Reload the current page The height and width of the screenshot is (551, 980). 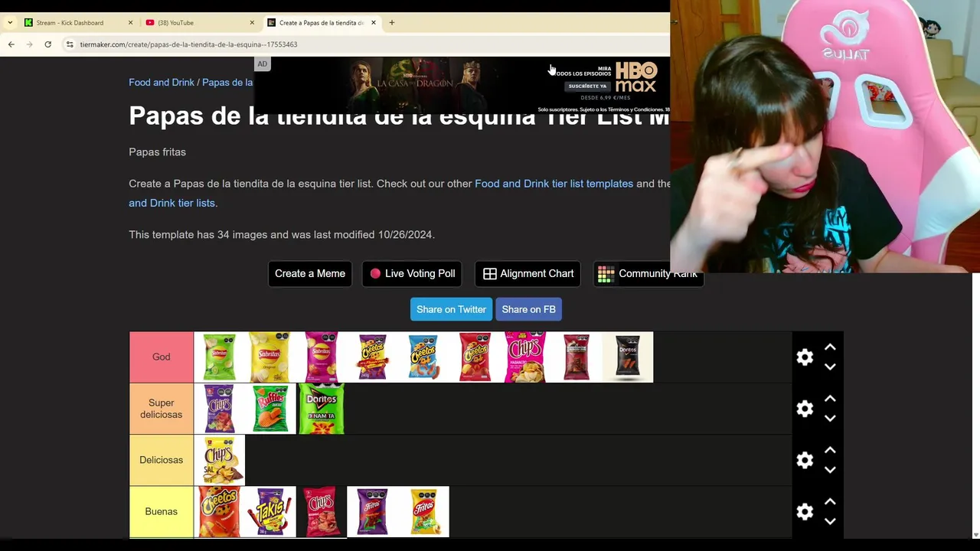click(47, 44)
